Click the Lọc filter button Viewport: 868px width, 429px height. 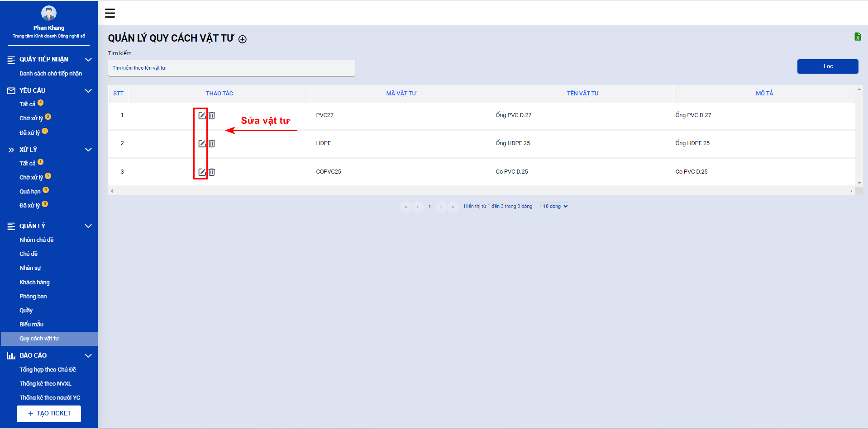click(x=828, y=66)
